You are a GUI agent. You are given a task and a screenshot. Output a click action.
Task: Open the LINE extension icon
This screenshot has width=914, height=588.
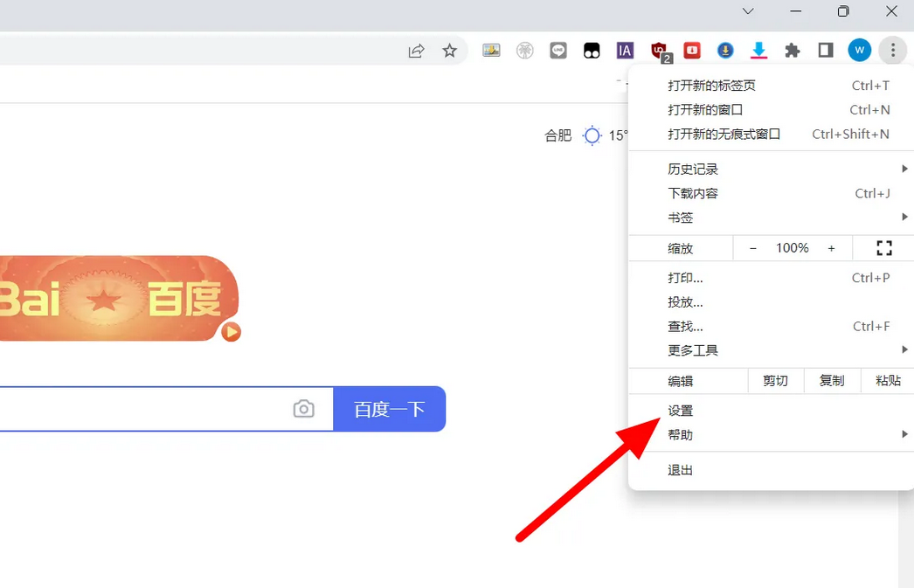tap(558, 50)
